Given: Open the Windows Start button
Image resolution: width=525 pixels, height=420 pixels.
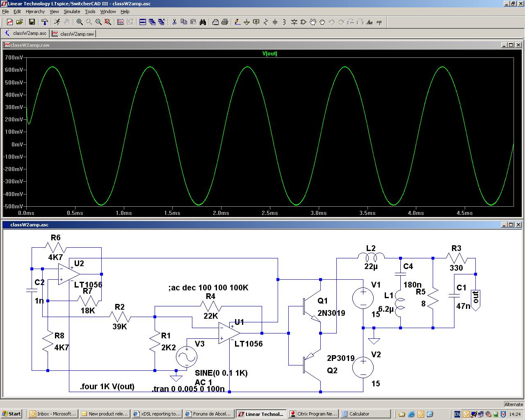Looking at the screenshot, I should click(11, 414).
